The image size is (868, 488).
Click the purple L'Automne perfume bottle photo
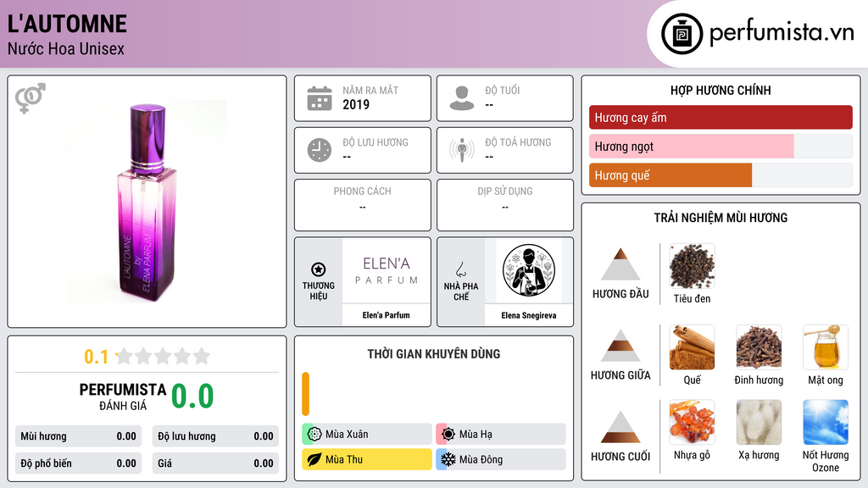pos(147,202)
